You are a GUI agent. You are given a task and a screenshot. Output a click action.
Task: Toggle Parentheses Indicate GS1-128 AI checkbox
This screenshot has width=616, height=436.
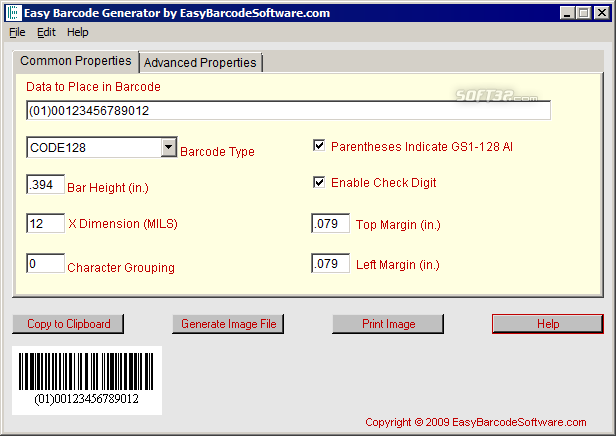[319, 145]
